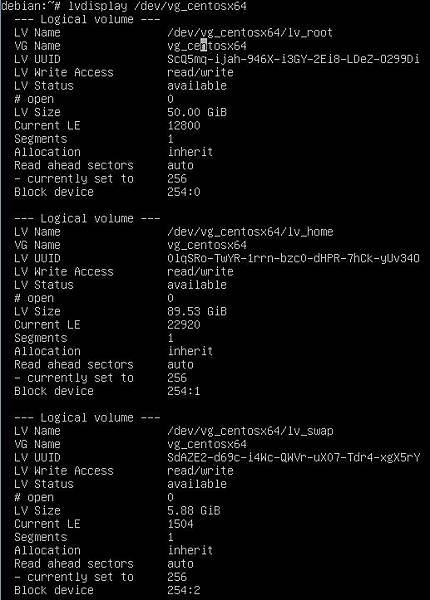Click the Current LE value 22920
The width and height of the screenshot is (430, 600).
[x=184, y=324]
